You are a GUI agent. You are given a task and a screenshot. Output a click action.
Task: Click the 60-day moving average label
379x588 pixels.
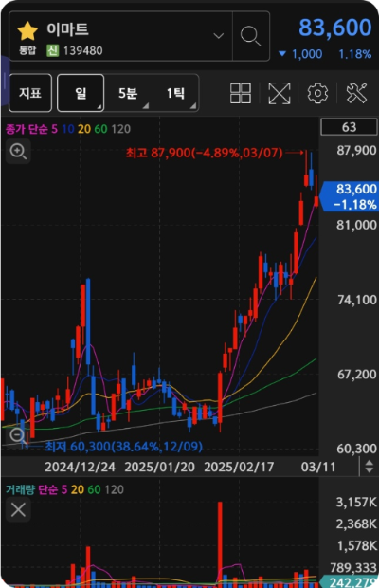100,129
